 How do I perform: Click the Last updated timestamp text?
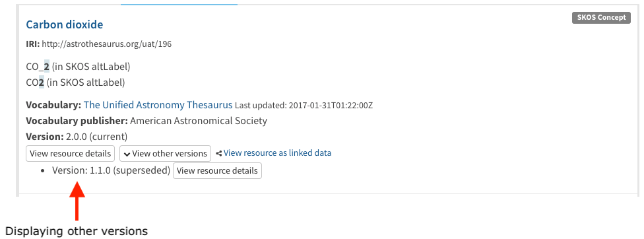point(304,106)
